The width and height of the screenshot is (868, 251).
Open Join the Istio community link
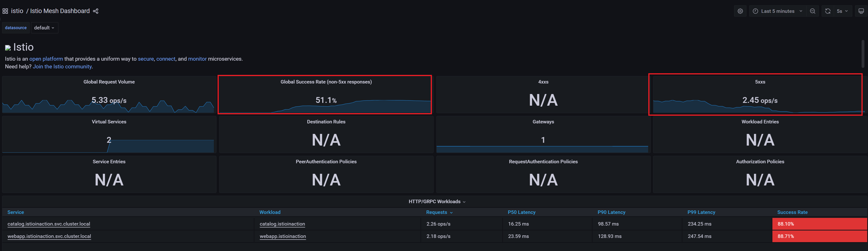coord(62,67)
